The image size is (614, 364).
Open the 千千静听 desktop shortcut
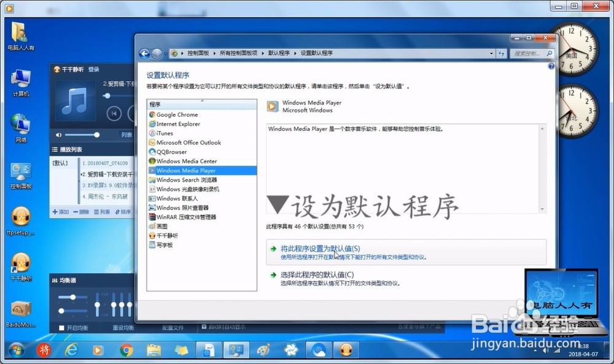tap(21, 267)
